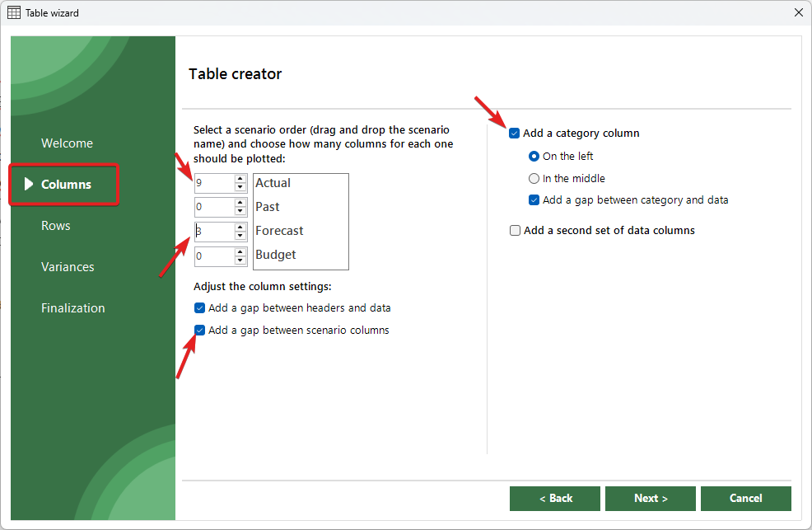Decrease the Actual column count with down arrow
Image resolution: width=812 pixels, height=530 pixels.
click(x=240, y=188)
